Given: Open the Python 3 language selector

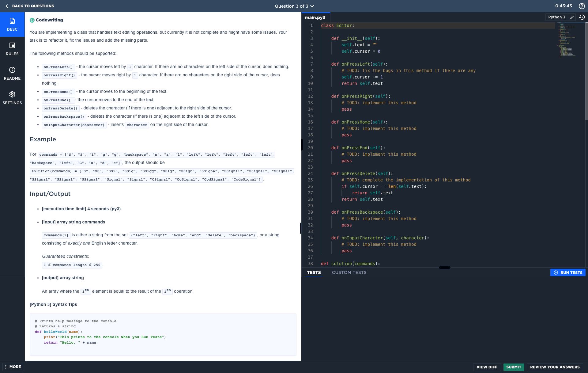Looking at the screenshot, I should coord(556,17).
